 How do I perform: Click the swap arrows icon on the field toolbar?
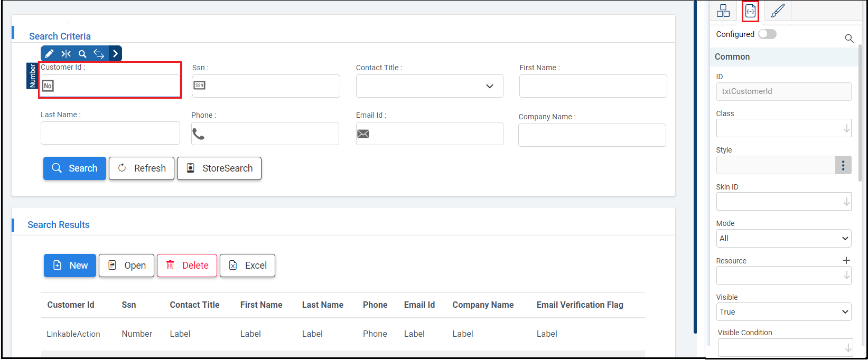click(99, 54)
